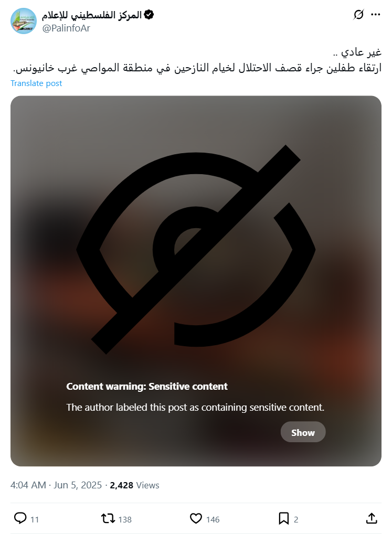Screen dimensions: 392x534
Task: Click Translate post link
Action: pyautogui.click(x=36, y=83)
